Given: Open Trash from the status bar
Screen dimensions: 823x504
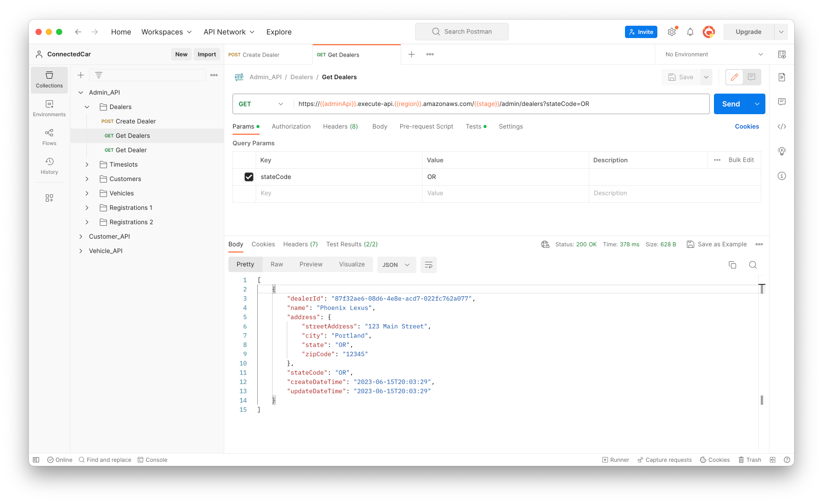Looking at the screenshot, I should click(x=750, y=460).
